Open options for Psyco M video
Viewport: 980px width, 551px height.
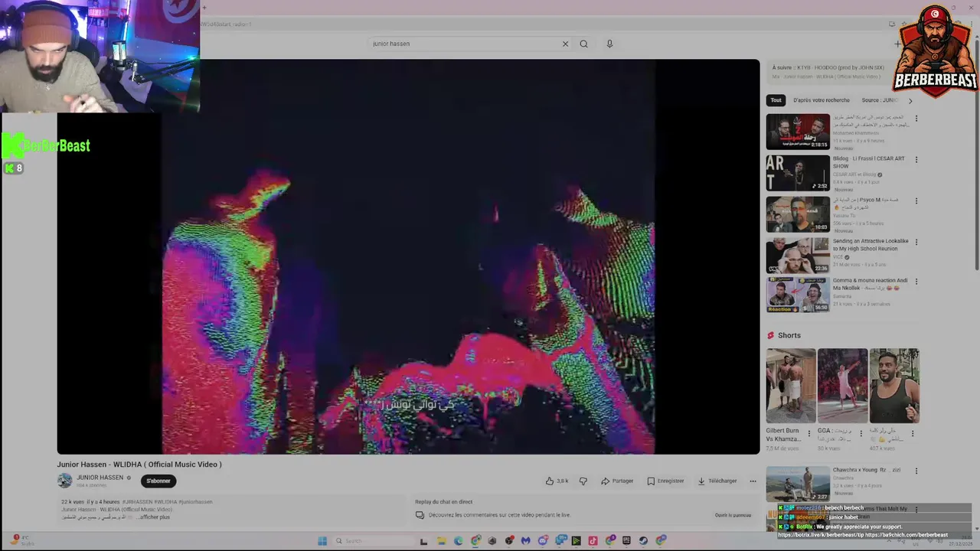(x=916, y=201)
